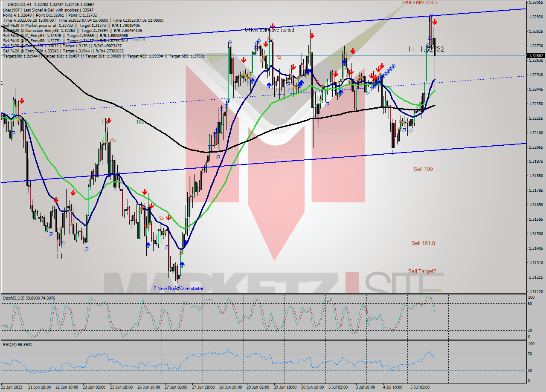This screenshot has width=546, height=392.
Task: Click price axis value 1.31215
Action: pos(536,277)
